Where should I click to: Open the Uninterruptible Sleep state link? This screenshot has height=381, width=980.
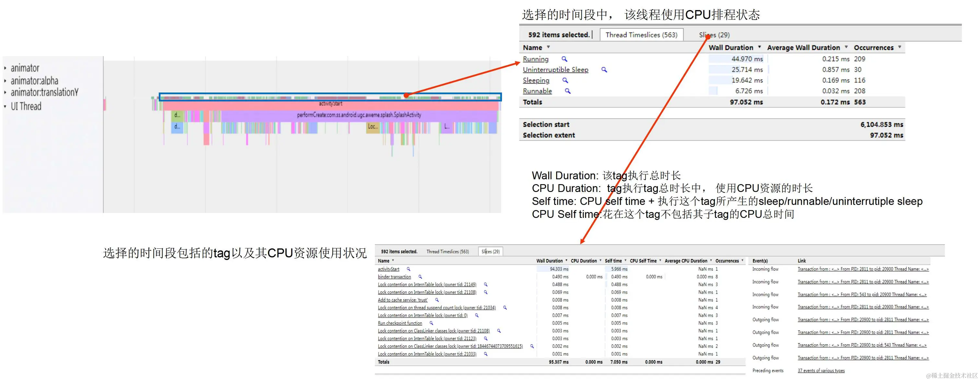point(555,70)
